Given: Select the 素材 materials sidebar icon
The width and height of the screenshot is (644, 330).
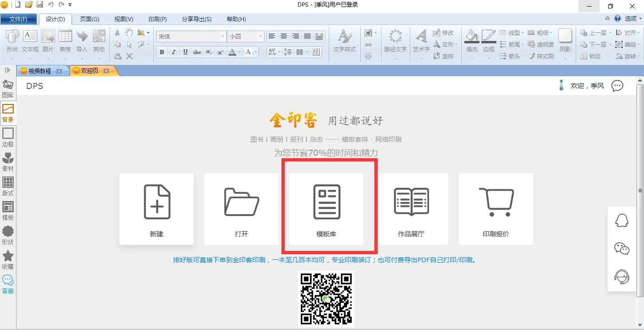Looking at the screenshot, I should (8, 162).
